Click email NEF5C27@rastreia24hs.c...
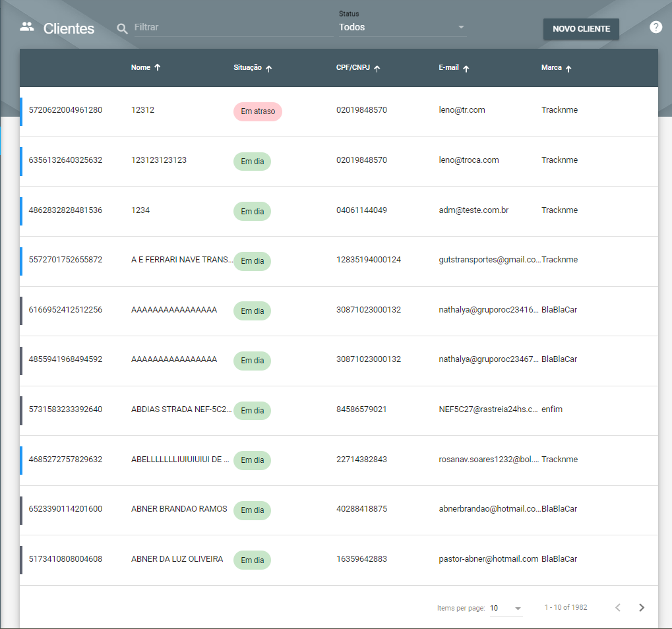The height and width of the screenshot is (629, 672). 488,409
